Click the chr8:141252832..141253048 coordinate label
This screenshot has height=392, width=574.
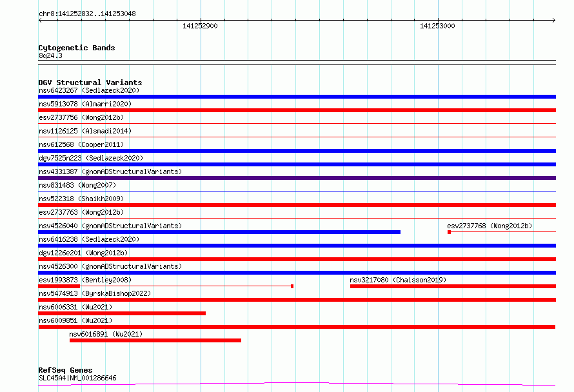coord(87,14)
